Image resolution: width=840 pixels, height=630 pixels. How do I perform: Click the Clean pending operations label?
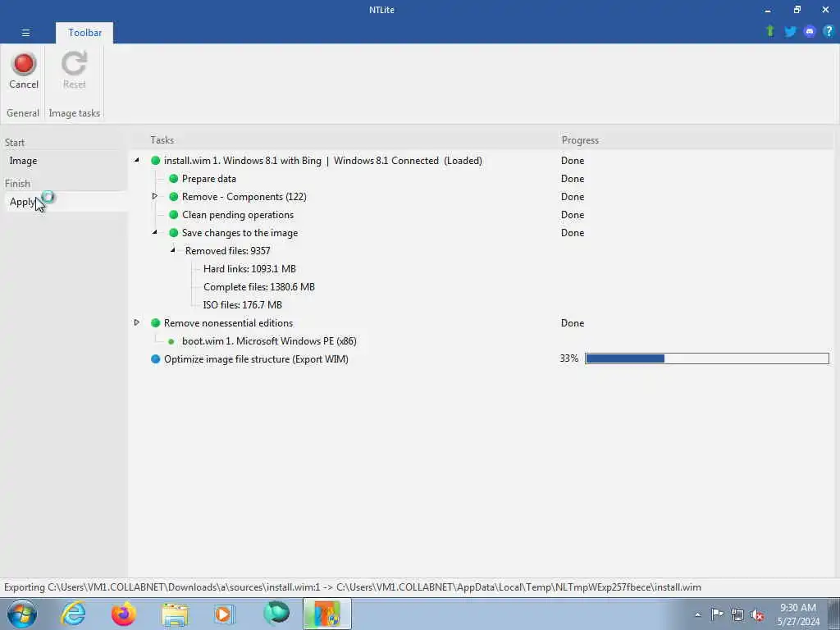(x=238, y=215)
